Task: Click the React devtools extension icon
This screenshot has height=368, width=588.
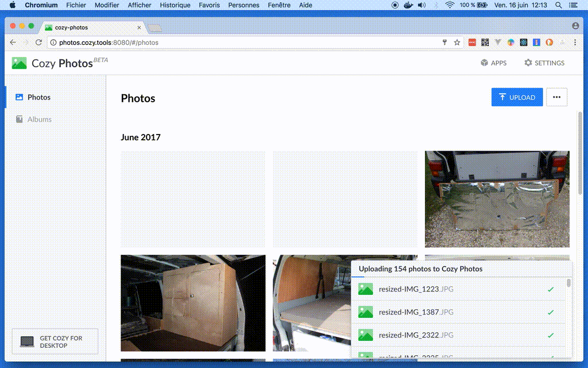Action: click(x=524, y=43)
